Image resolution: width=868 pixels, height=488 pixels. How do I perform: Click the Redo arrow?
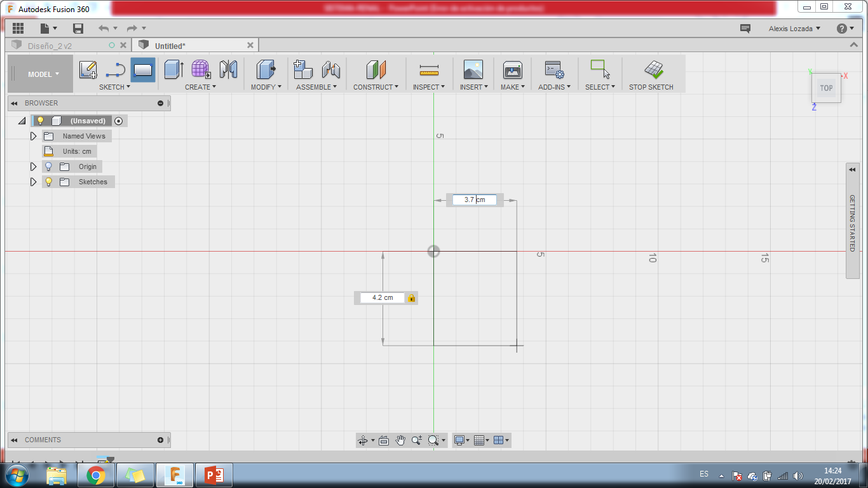[x=132, y=29]
